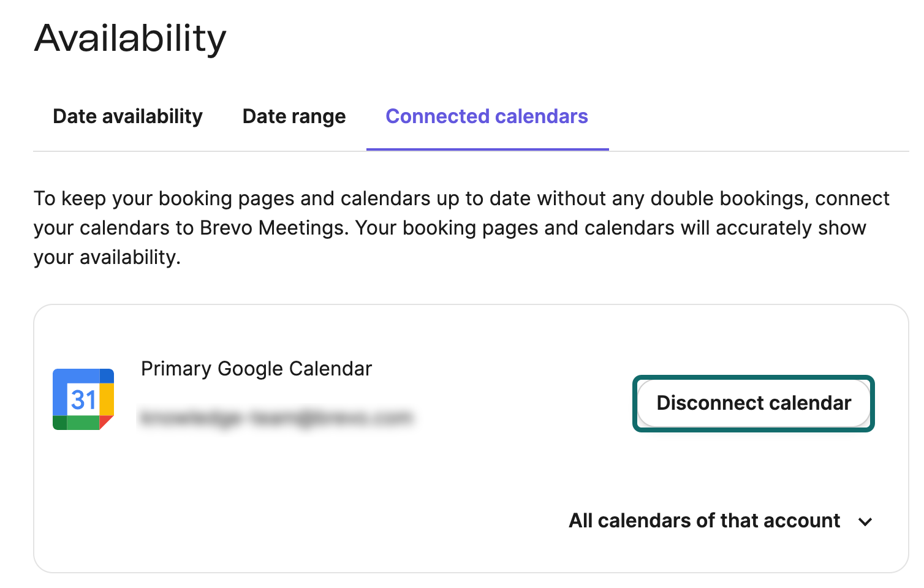Expand the chevron beside All calendars
The width and height of the screenshot is (924, 588).
865,522
